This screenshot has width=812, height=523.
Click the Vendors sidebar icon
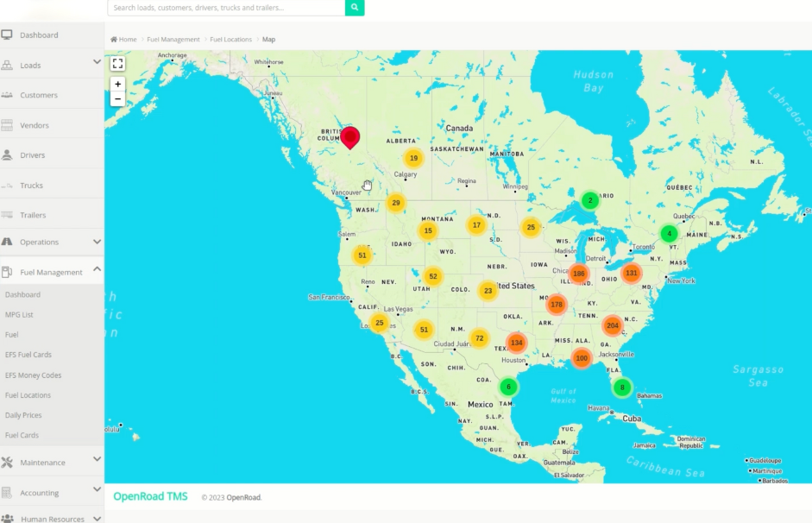7,125
